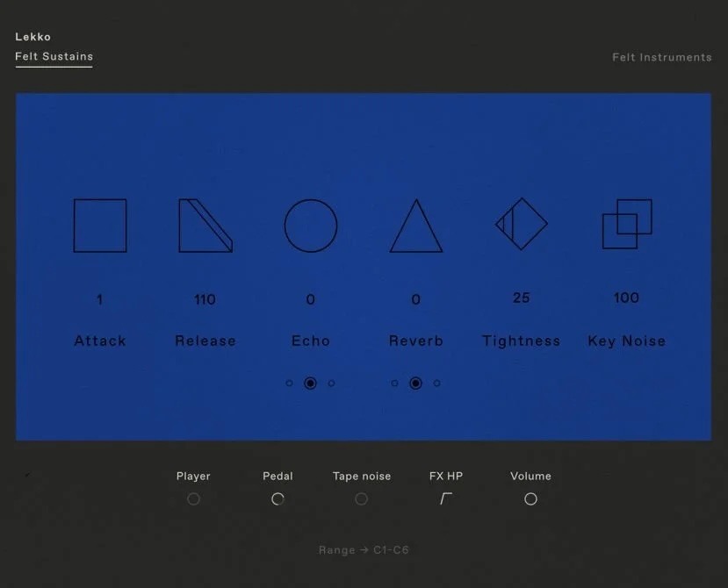
Task: Select the middle Reverb mode dot
Action: click(x=415, y=384)
